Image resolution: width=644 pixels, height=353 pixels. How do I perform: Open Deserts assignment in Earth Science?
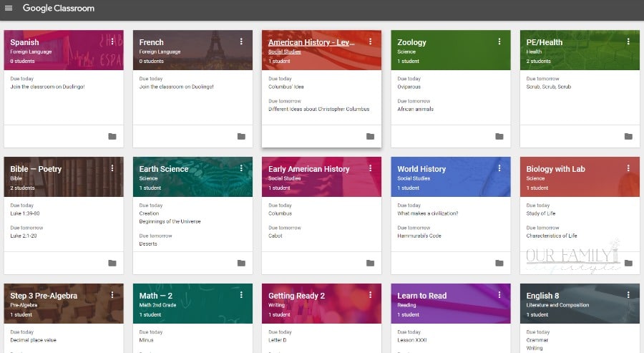click(148, 243)
